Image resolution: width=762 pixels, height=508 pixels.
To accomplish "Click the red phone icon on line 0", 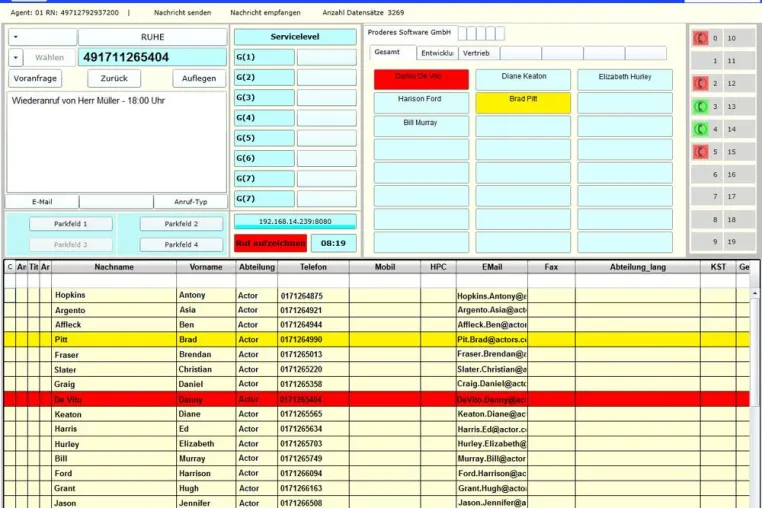I will coord(700,38).
